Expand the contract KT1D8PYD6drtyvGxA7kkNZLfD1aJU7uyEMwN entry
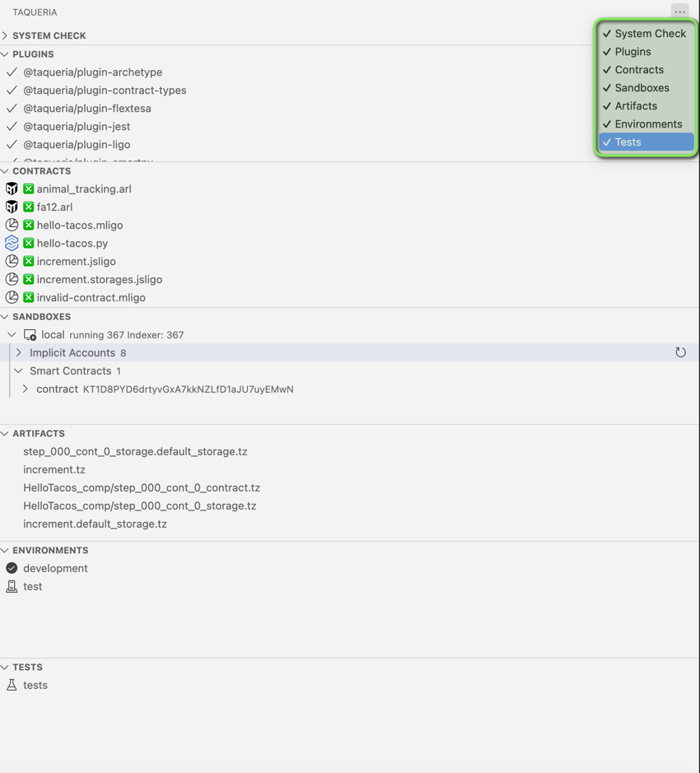 pyautogui.click(x=25, y=389)
